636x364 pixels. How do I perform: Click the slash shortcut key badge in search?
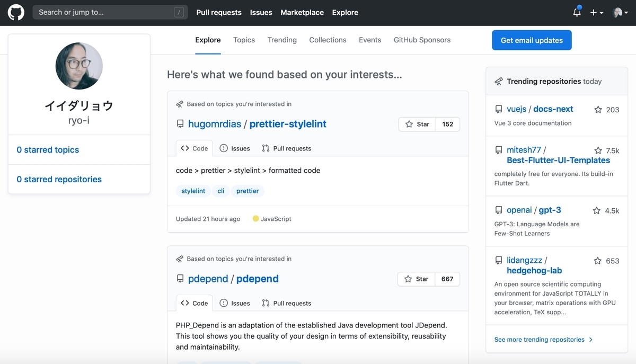tap(179, 12)
